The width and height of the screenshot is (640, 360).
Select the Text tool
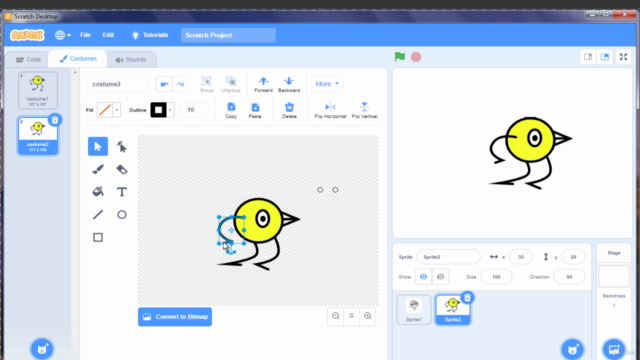[x=122, y=192]
